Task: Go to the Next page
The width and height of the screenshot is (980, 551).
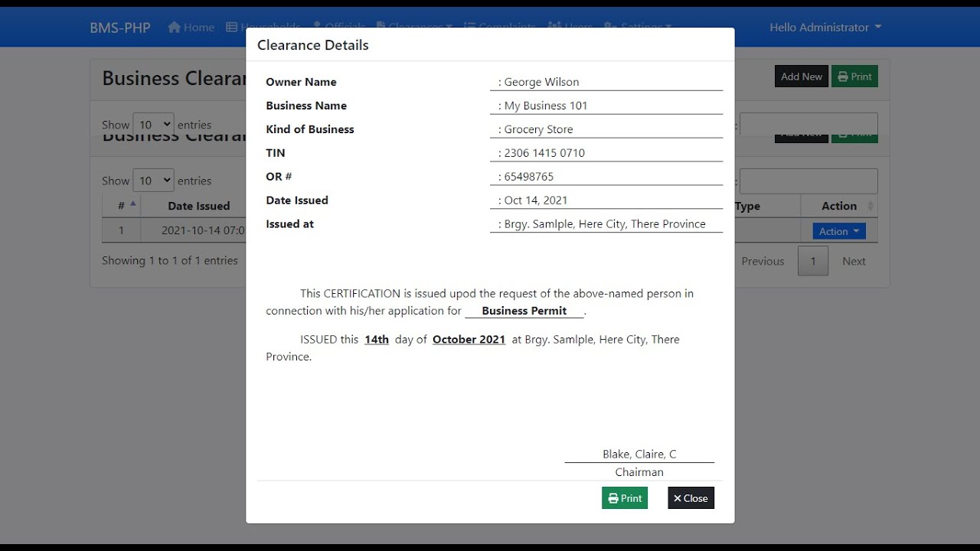Action: (854, 261)
